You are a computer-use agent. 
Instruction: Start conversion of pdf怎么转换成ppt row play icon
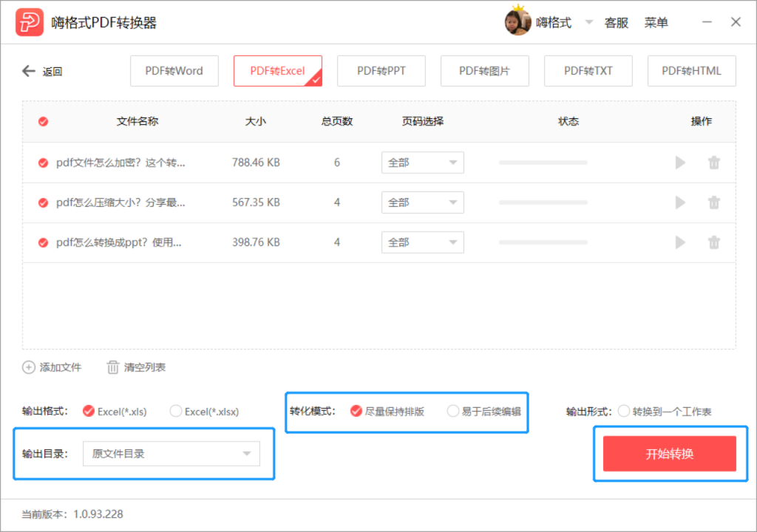click(x=680, y=242)
